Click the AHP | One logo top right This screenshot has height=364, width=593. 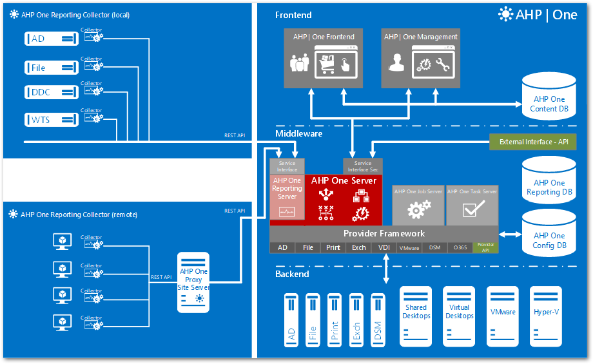click(538, 15)
